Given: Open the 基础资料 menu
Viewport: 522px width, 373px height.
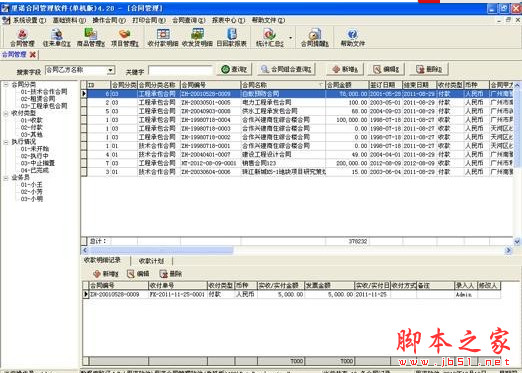Looking at the screenshot, I should (69, 20).
